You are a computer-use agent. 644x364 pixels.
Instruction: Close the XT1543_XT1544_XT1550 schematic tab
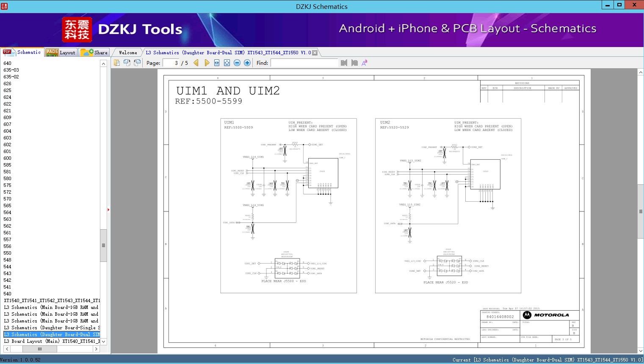[x=315, y=52]
